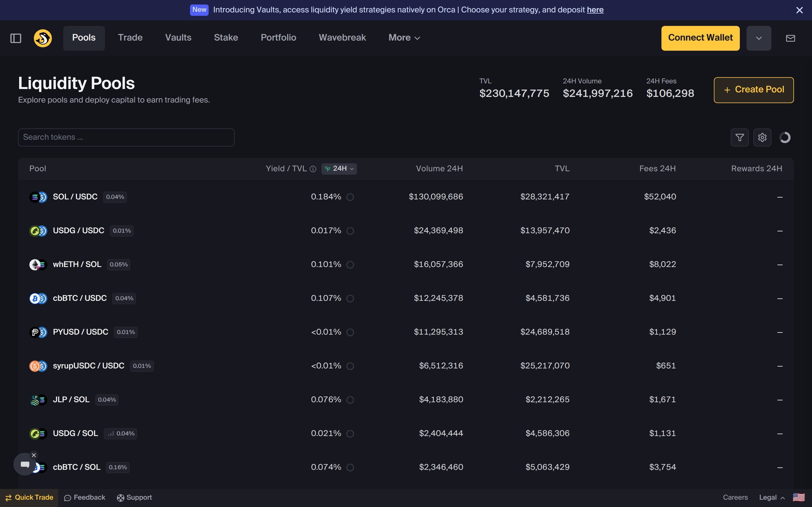Click the Create Pool button

tap(753, 90)
